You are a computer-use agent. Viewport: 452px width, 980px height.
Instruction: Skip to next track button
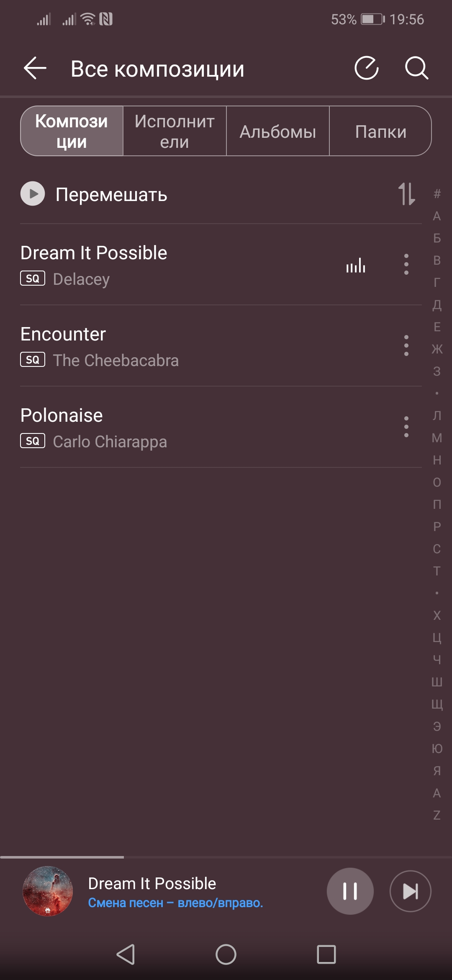click(x=410, y=891)
